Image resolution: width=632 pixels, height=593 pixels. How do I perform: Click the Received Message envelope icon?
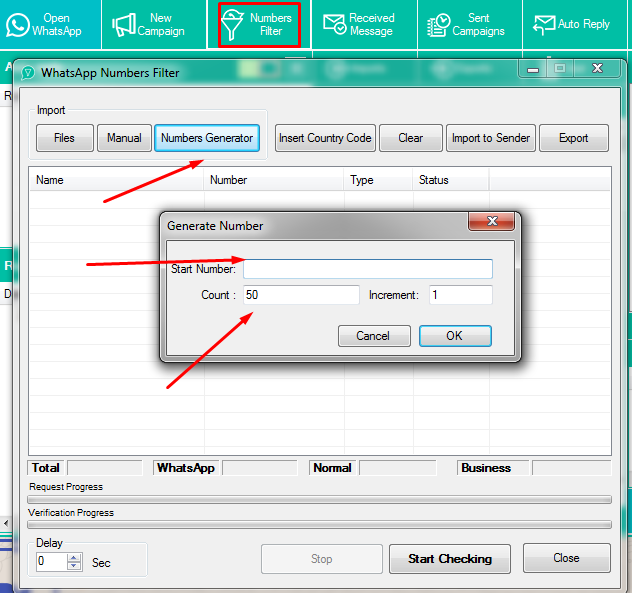point(332,25)
